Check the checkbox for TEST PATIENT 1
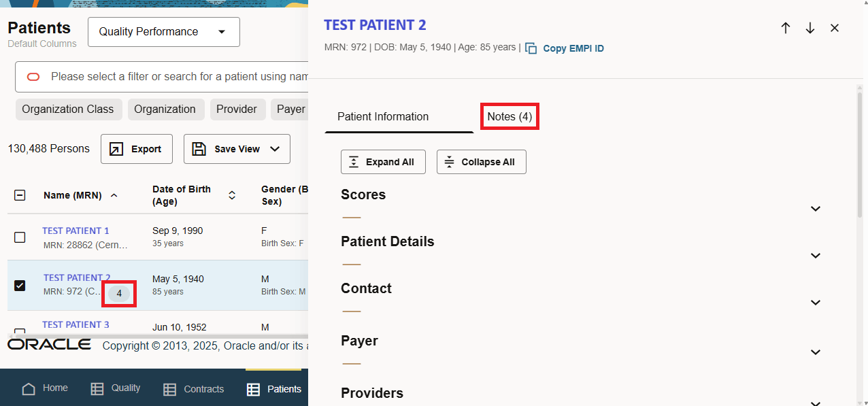 (x=20, y=237)
